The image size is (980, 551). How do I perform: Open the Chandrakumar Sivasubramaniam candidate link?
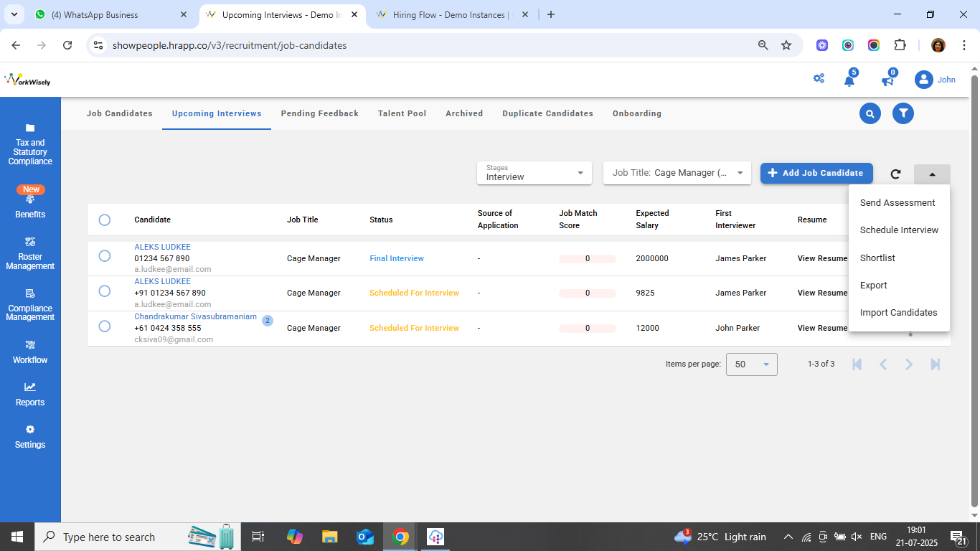coord(195,316)
